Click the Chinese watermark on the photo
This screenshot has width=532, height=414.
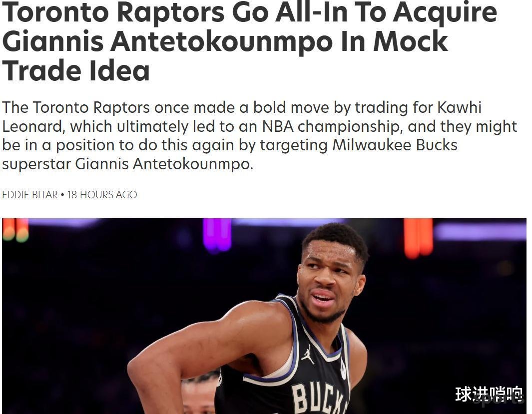[x=489, y=394]
